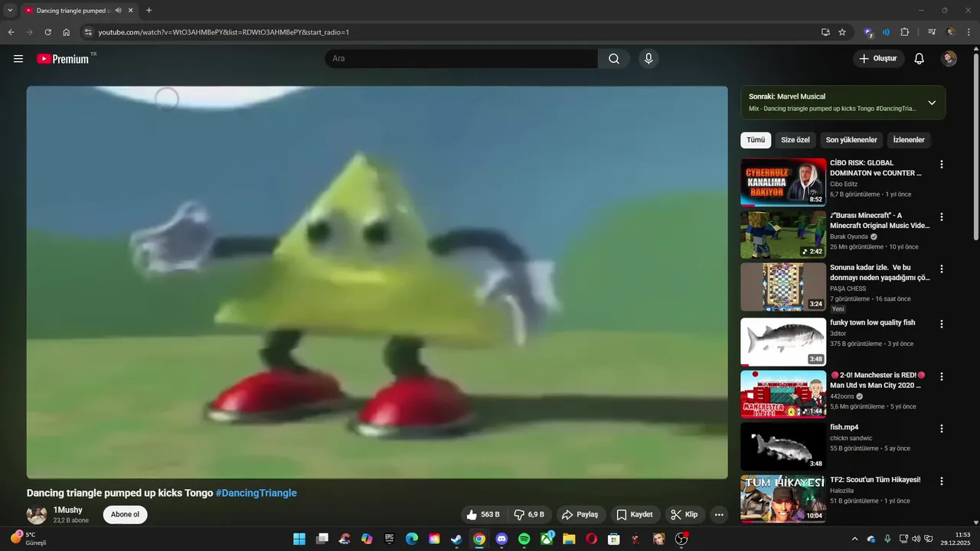Go back in browser history
The image size is (980, 551).
pos(11,32)
